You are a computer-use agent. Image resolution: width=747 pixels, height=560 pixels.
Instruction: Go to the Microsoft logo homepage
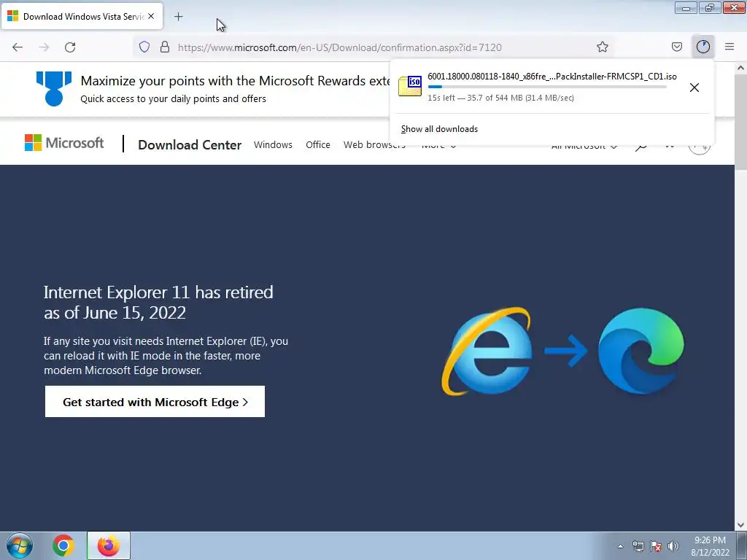pos(64,143)
